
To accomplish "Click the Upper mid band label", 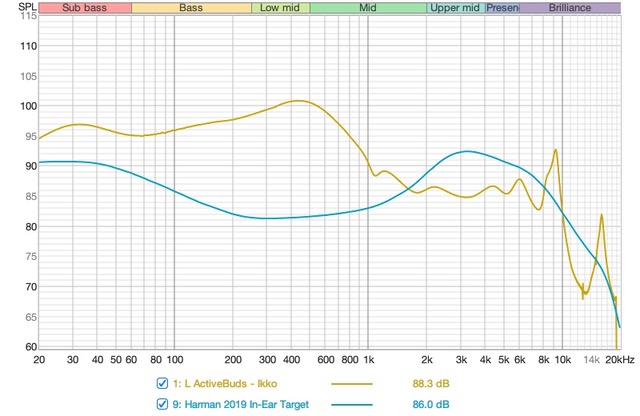I will pyautogui.click(x=454, y=8).
